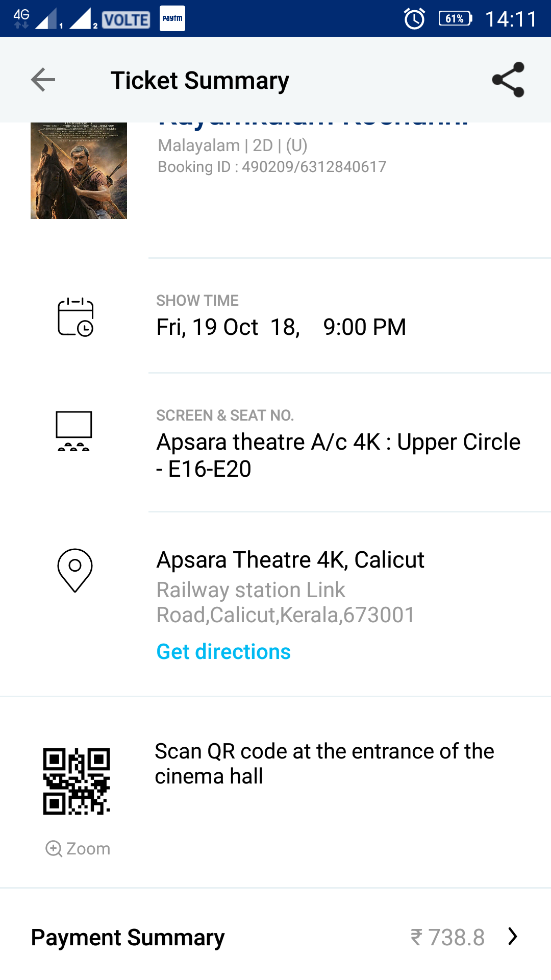The width and height of the screenshot is (551, 980).
Task: Tap the share icon
Action: point(508,80)
